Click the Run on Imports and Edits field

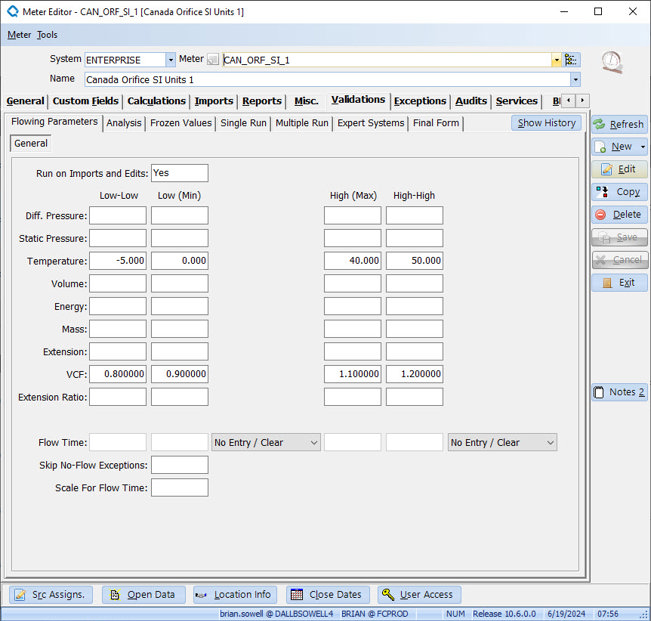[x=180, y=173]
